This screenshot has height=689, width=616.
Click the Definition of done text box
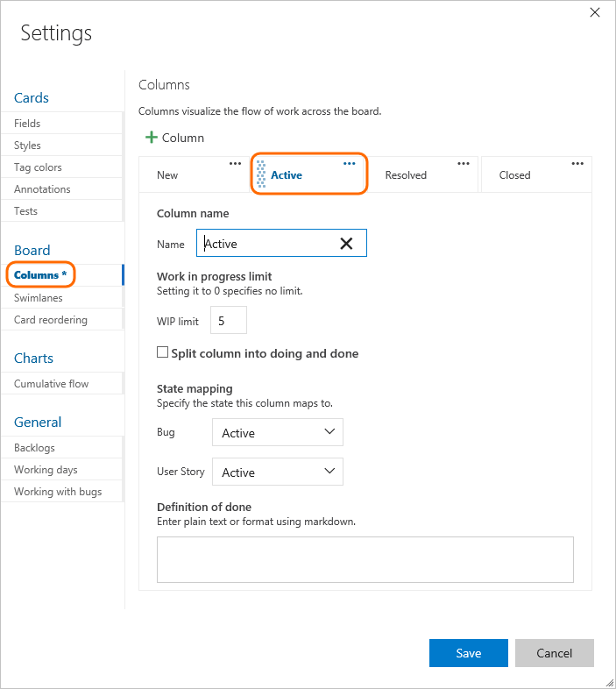coord(365,559)
